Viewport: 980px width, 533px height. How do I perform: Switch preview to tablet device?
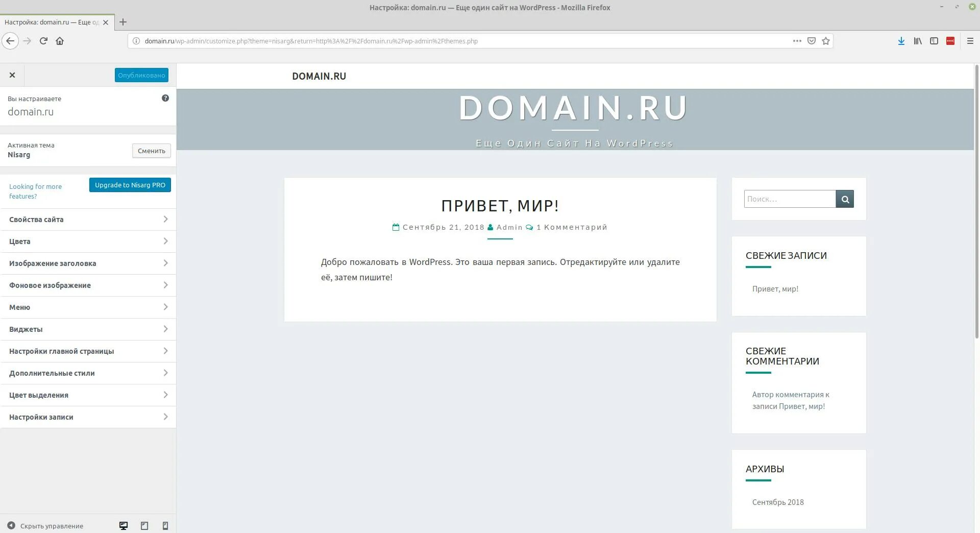[x=144, y=526]
